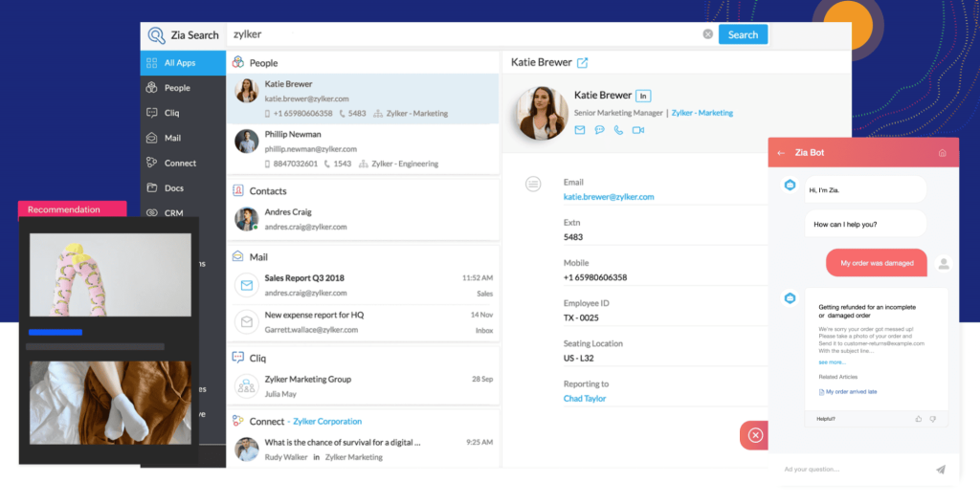
Task: Start video call with Katie Brewer
Action: click(x=638, y=130)
